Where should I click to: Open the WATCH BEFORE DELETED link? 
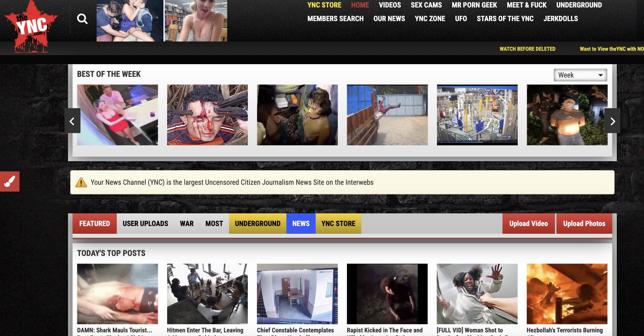pos(527,49)
